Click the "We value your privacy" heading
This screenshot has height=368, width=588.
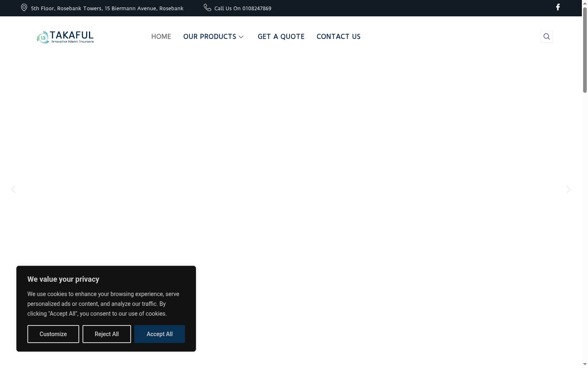[63, 279]
